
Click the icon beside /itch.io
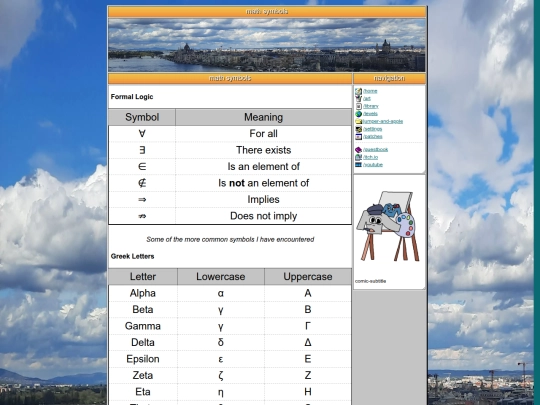pos(359,157)
